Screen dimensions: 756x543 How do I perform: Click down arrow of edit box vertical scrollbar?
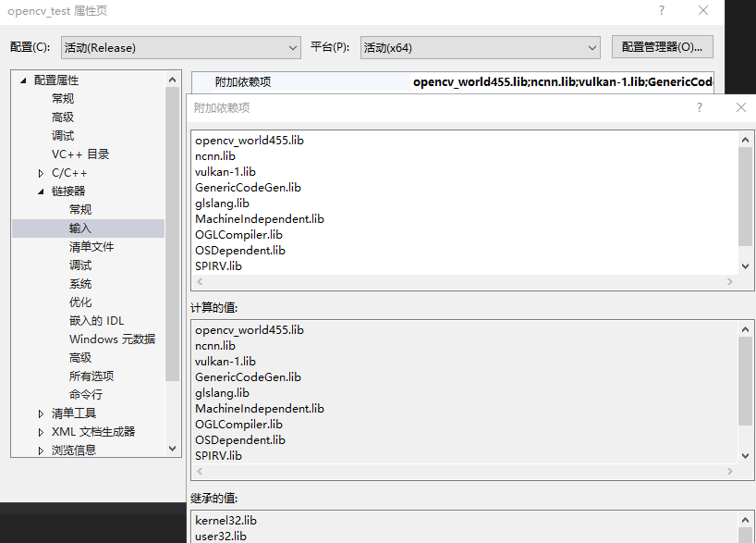[746, 265]
